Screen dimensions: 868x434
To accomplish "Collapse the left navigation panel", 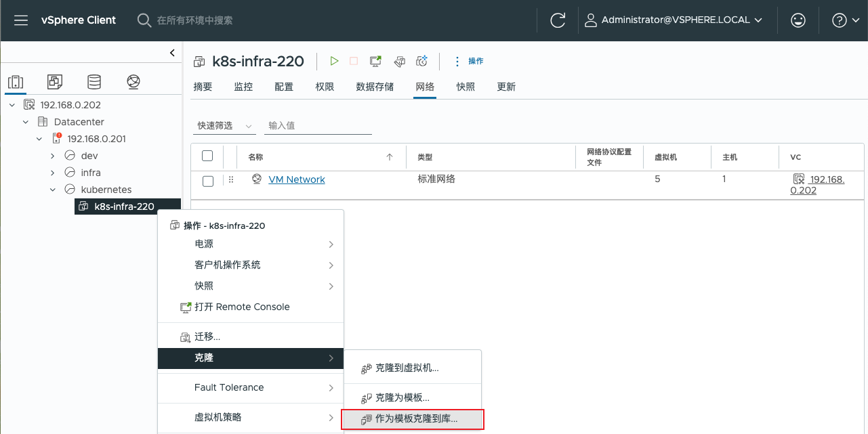I will (x=172, y=53).
